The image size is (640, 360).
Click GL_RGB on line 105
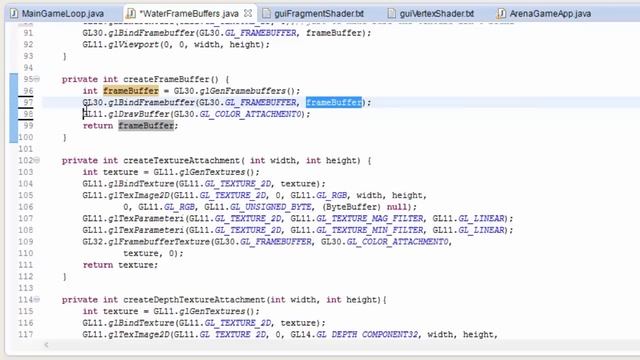tap(331, 195)
